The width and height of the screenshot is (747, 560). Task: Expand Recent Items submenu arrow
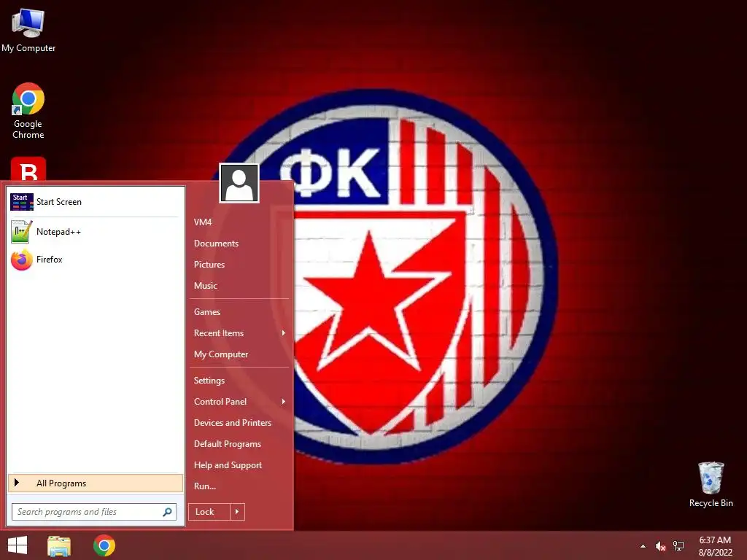point(284,332)
